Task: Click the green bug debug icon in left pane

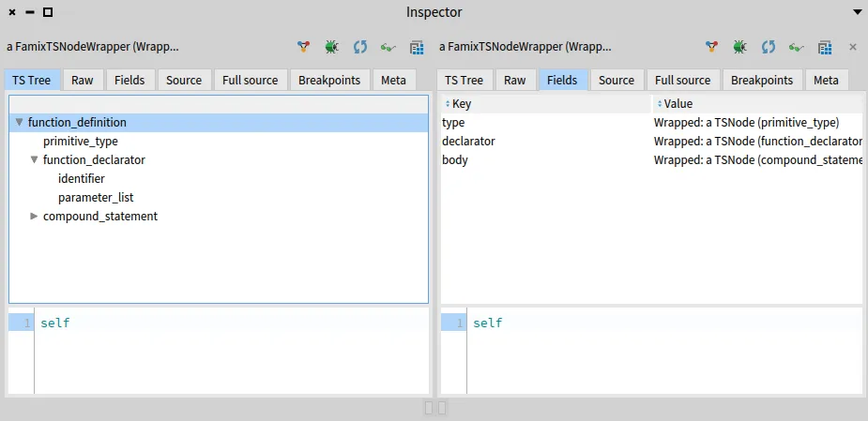Action: pos(331,47)
